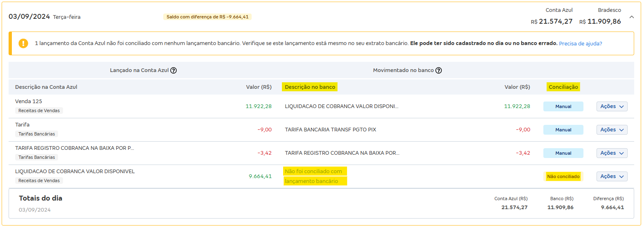Click Manual badge for the -3,42 row

(563, 153)
